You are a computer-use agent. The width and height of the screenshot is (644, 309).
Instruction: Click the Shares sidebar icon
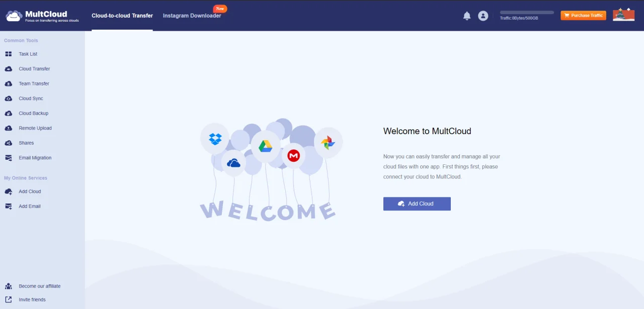(x=9, y=143)
